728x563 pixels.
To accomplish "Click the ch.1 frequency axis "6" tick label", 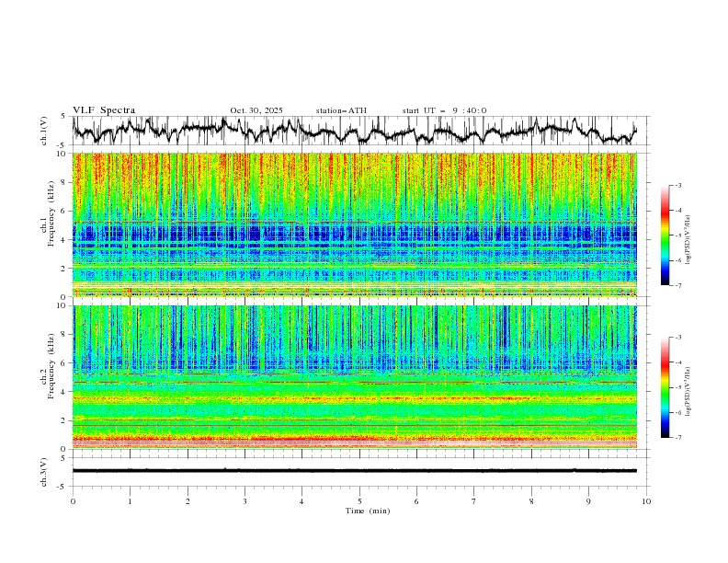I will point(65,211).
